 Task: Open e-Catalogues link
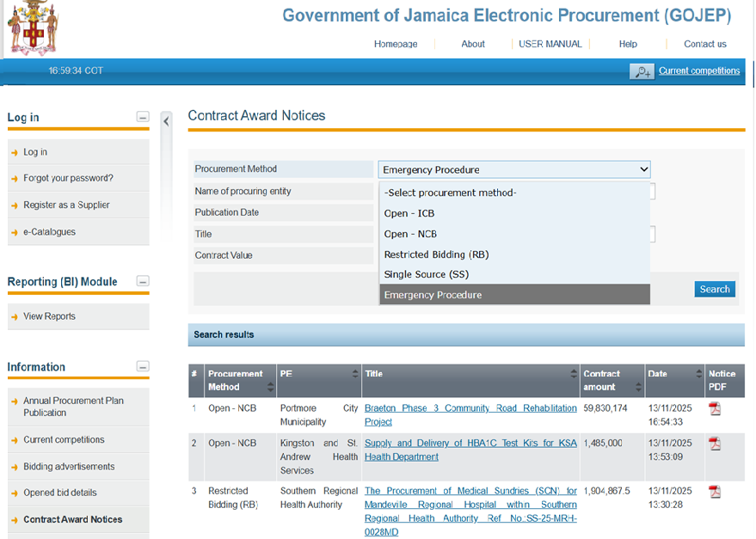pos(49,232)
